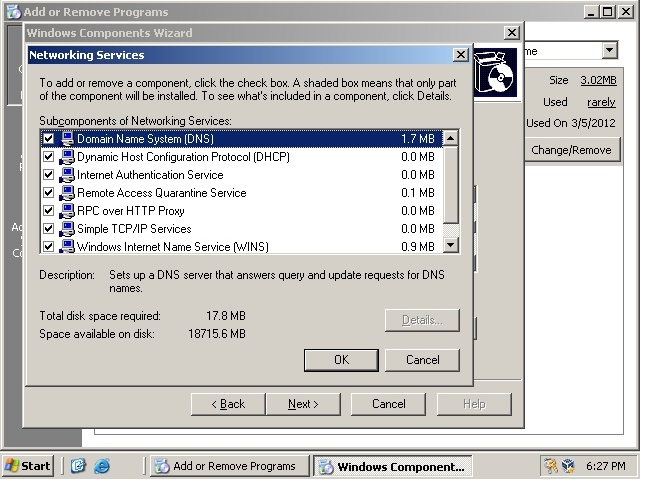Select the Dynamic Host Configuration Protocol (DHCP) row text
Viewport: 652px width, 490px height.
(x=183, y=157)
